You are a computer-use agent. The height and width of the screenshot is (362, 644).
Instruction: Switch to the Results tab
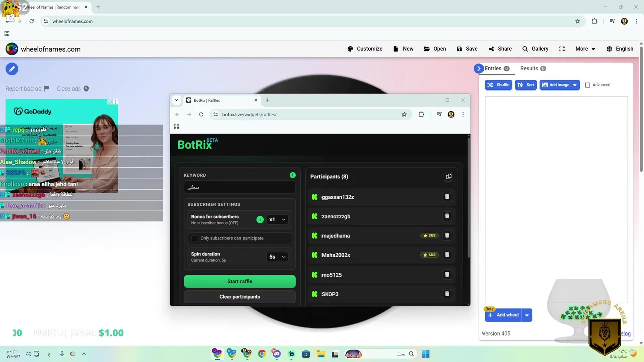point(533,68)
